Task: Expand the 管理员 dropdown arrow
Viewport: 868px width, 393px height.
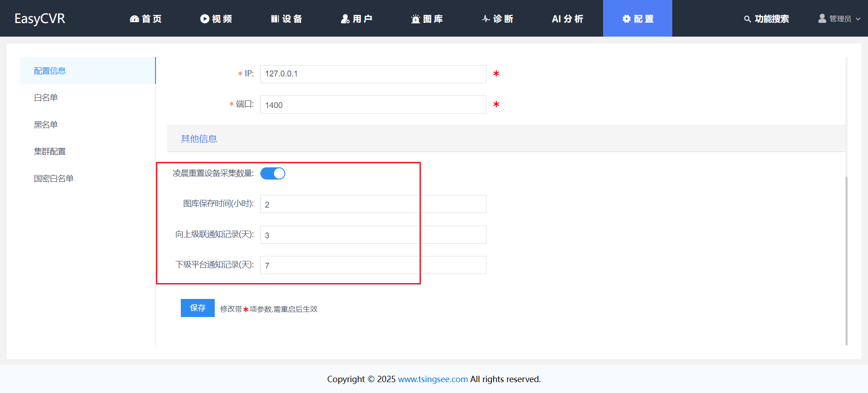Action: 858,19
